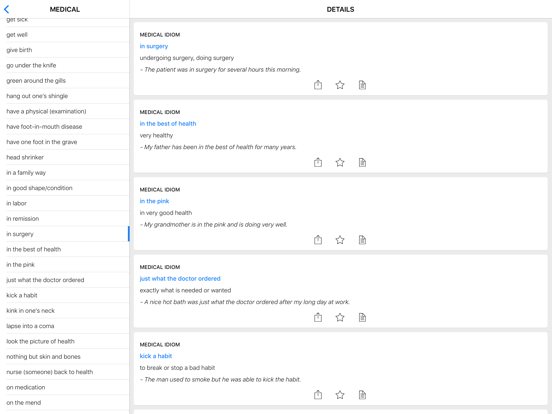Image resolution: width=552 pixels, height=414 pixels.
Task: Star the 'in the best of health' idiom
Action: tap(340, 162)
